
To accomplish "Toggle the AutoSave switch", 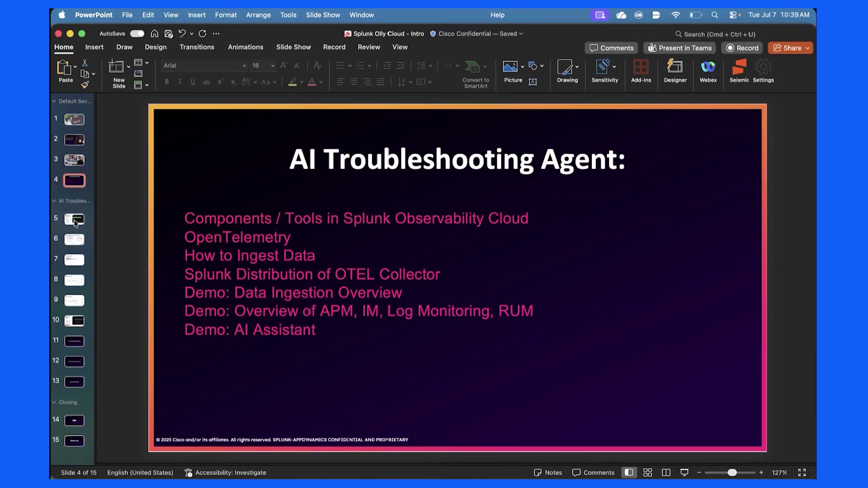I will coord(137,33).
